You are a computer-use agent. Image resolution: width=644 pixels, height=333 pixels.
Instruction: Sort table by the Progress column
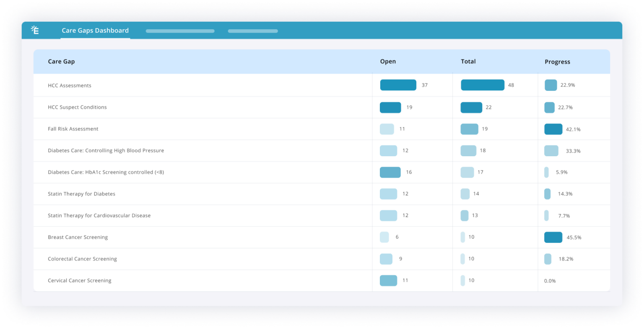(x=558, y=62)
